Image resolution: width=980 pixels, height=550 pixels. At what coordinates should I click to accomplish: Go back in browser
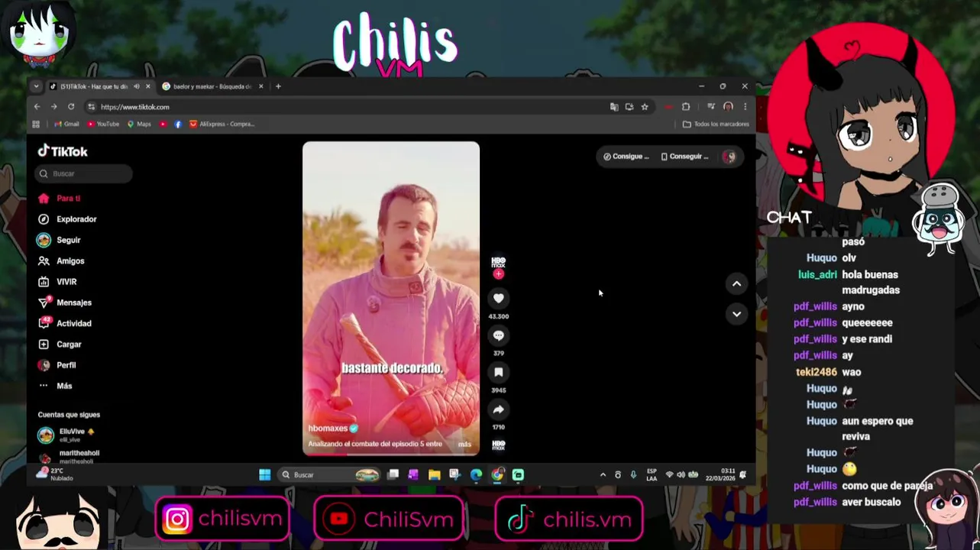[37, 107]
